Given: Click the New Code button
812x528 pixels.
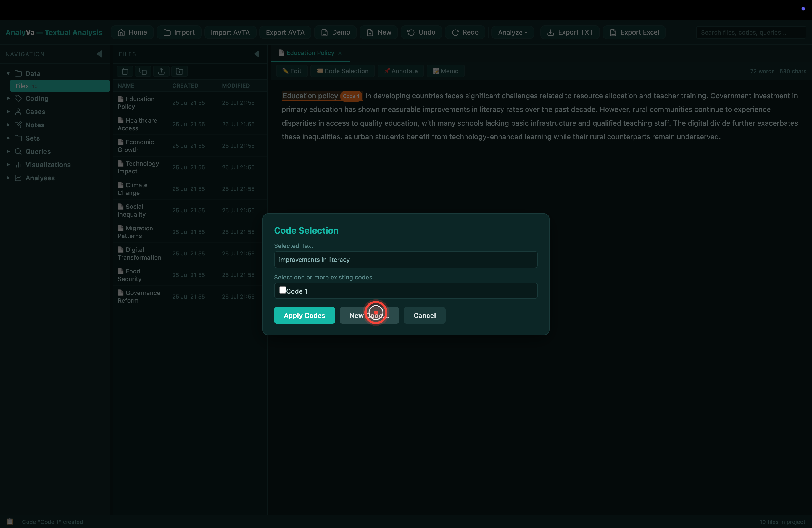Looking at the screenshot, I should (x=369, y=316).
